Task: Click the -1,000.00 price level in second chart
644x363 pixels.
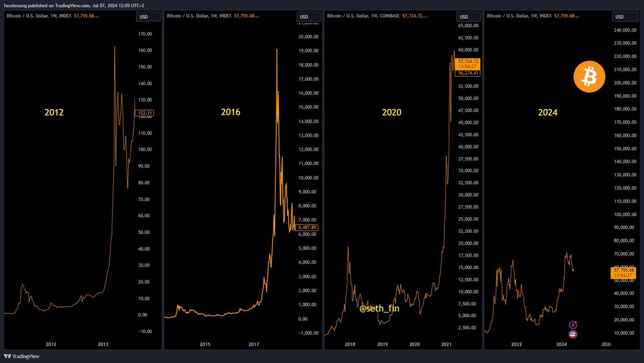Action: tap(309, 334)
